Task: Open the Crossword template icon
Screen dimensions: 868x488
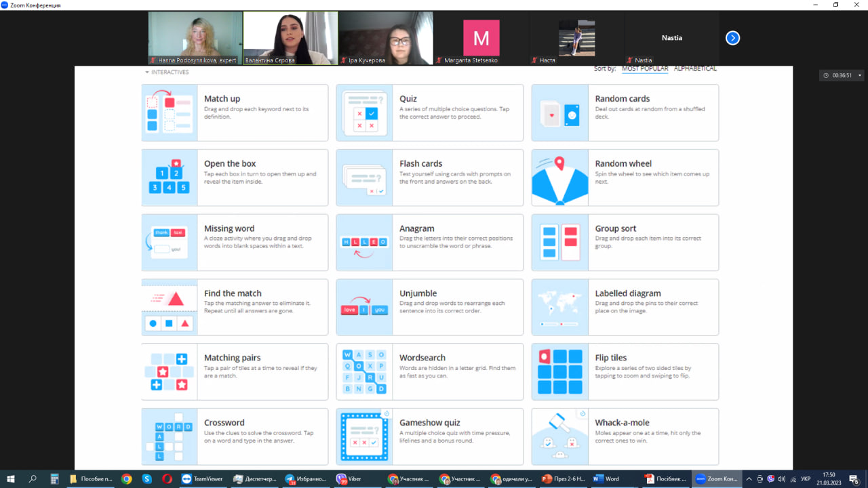Action: 169,436
